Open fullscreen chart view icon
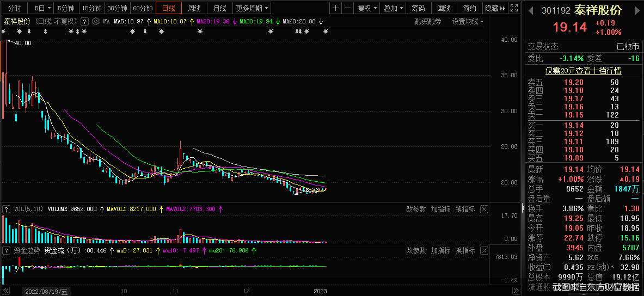Image resolution: width=644 pixels, height=296 pixels. (514, 8)
